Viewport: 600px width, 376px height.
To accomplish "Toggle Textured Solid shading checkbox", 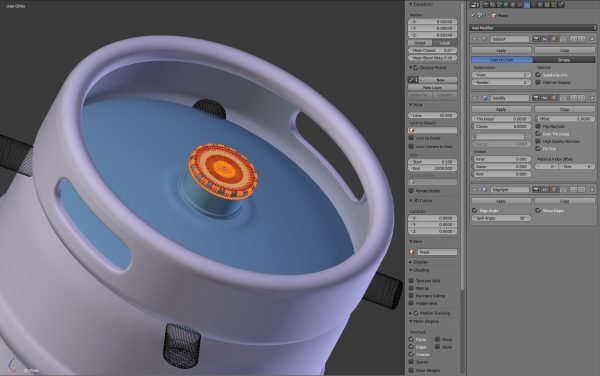I will [411, 280].
